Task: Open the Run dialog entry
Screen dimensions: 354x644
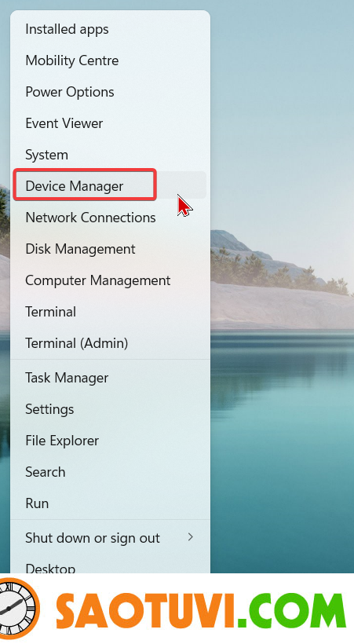Action: (110, 503)
